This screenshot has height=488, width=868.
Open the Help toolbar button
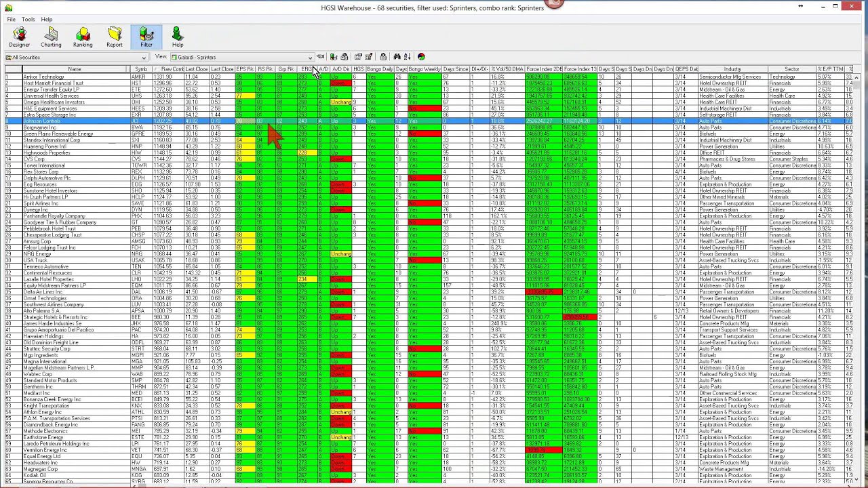178,37
